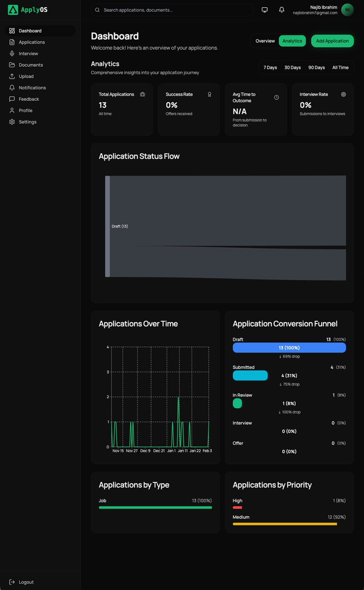Click award icon on Success Rate card
Image resolution: width=364 pixels, height=590 pixels.
[x=209, y=94]
